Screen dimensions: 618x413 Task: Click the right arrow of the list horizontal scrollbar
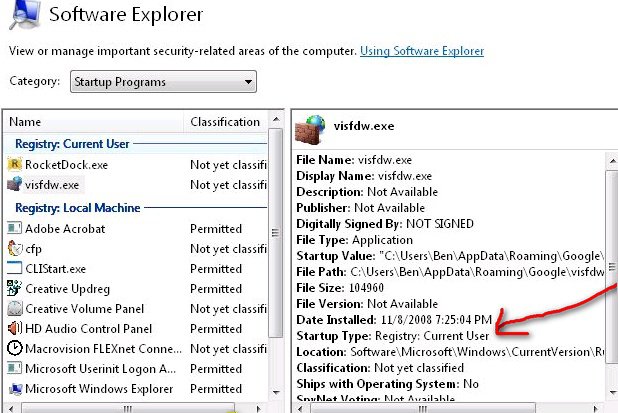point(258,408)
